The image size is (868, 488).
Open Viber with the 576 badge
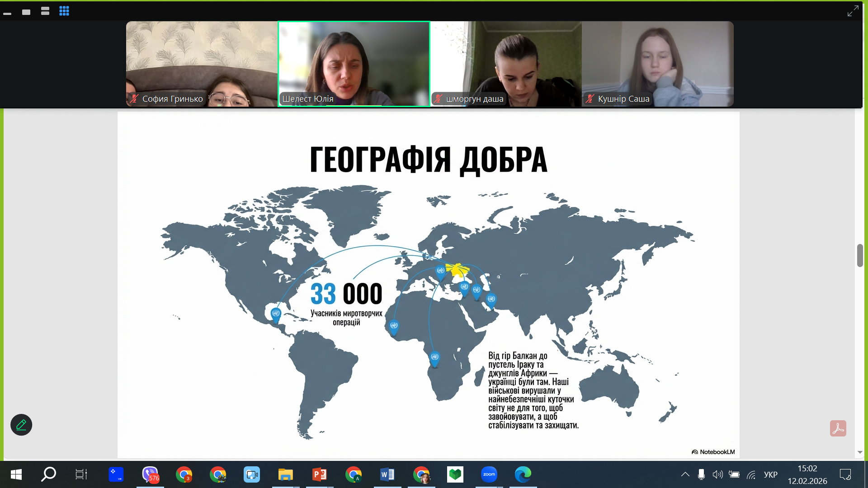tap(150, 474)
